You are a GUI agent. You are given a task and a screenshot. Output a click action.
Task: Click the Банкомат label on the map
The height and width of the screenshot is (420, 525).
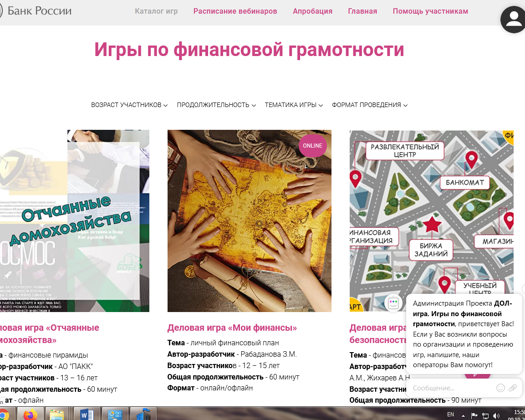(465, 183)
